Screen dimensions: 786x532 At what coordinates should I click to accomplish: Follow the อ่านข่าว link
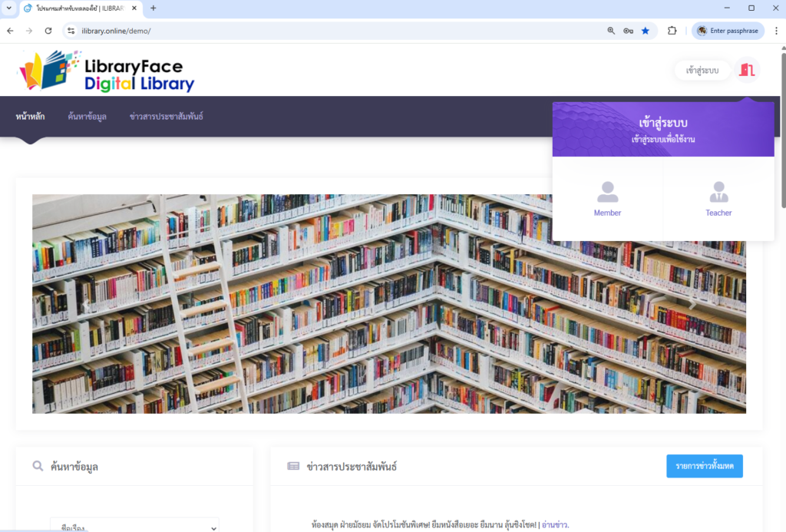pos(555,525)
